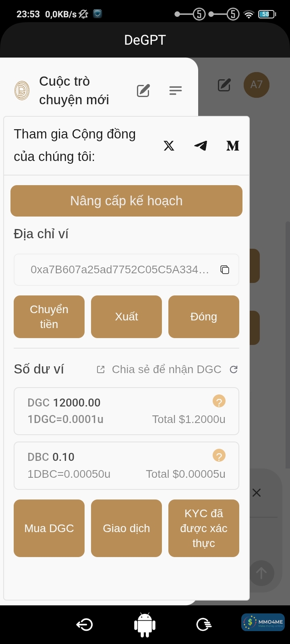Open the Telegram community link

[x=201, y=146]
